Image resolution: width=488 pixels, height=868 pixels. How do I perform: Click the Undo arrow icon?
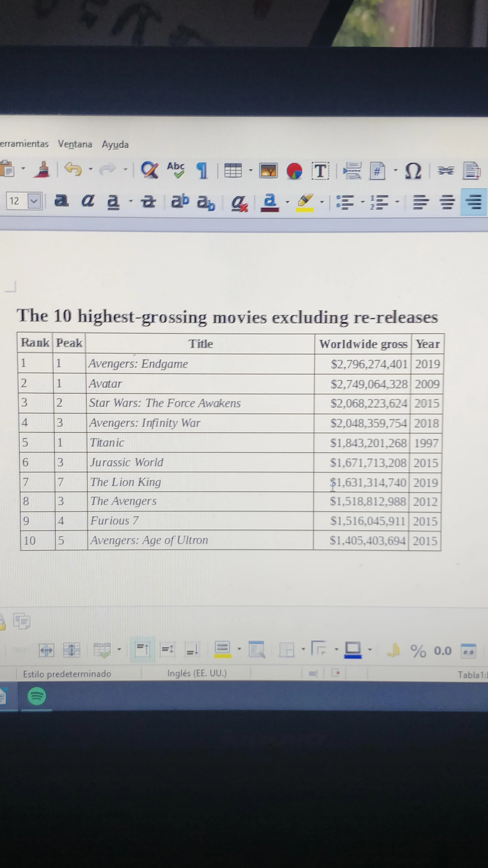coord(73,169)
